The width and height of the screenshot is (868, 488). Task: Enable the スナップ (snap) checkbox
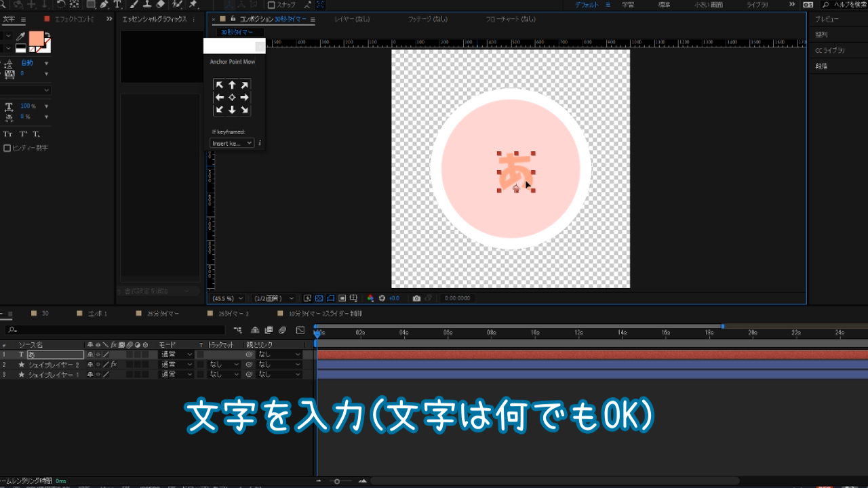click(271, 5)
